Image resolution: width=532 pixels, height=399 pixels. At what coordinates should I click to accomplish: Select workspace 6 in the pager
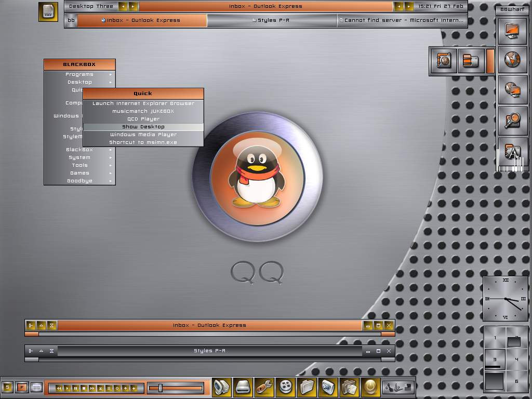(517, 381)
